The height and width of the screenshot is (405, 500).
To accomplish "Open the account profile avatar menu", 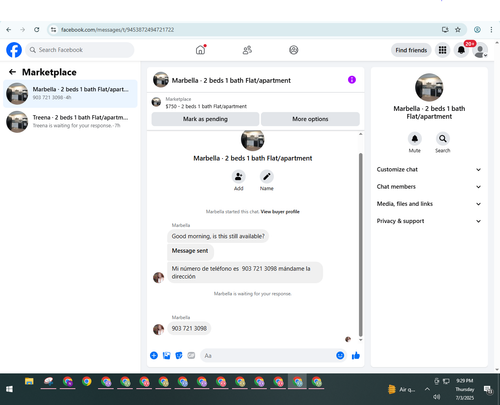I will click(480, 50).
